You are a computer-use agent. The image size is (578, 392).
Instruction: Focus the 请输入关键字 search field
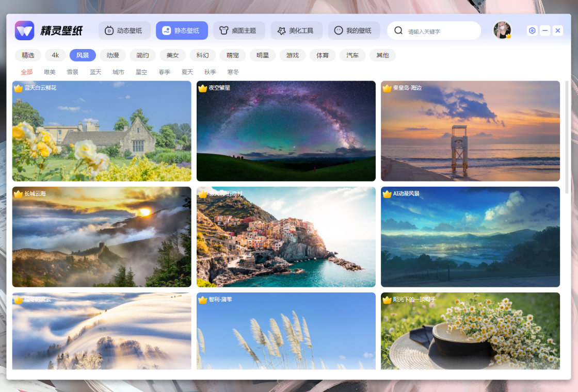click(x=434, y=30)
